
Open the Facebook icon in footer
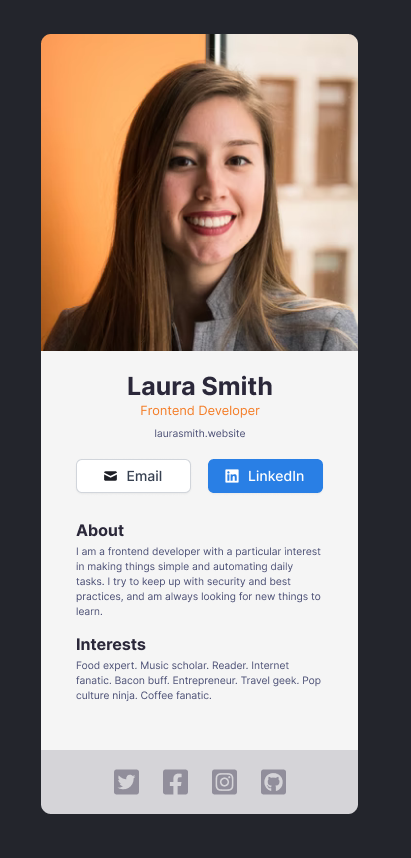tap(175, 782)
